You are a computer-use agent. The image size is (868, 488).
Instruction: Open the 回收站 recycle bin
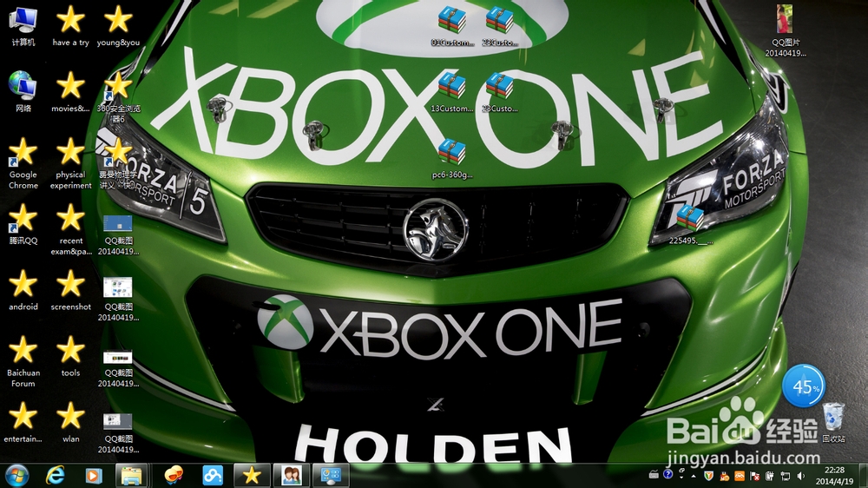coord(833,422)
